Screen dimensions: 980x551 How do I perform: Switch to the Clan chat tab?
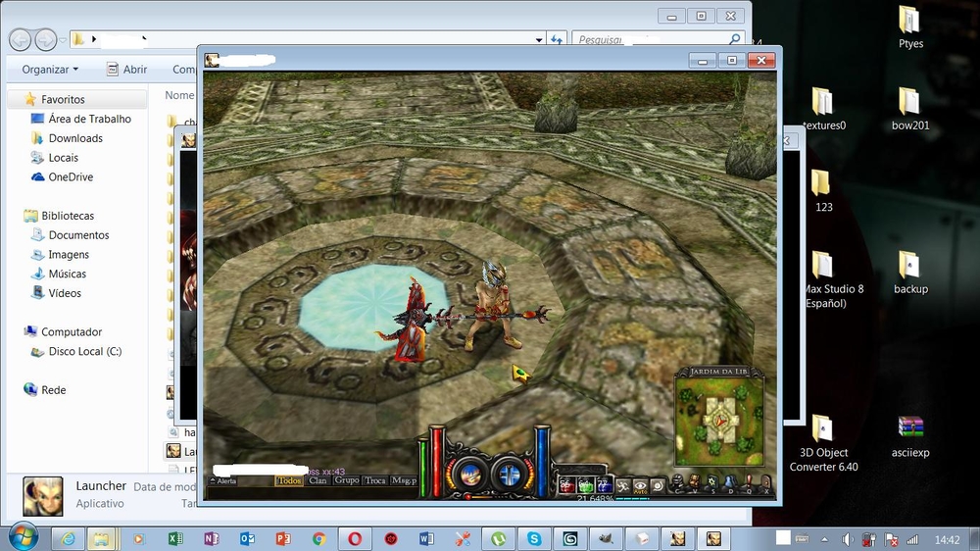click(x=318, y=481)
